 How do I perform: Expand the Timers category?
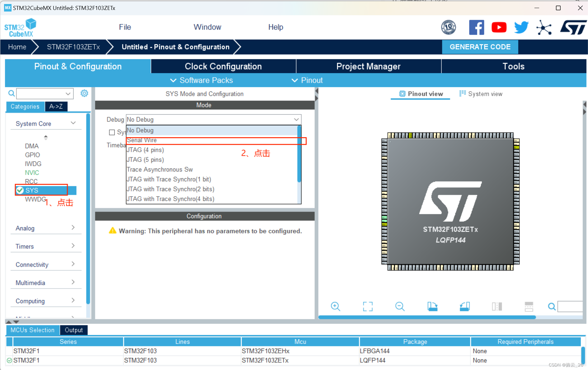[46, 246]
